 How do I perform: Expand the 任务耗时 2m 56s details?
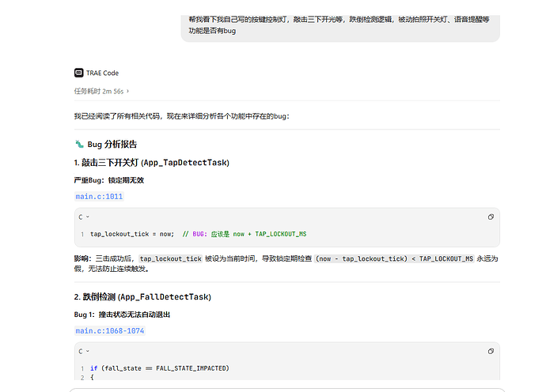coord(101,91)
